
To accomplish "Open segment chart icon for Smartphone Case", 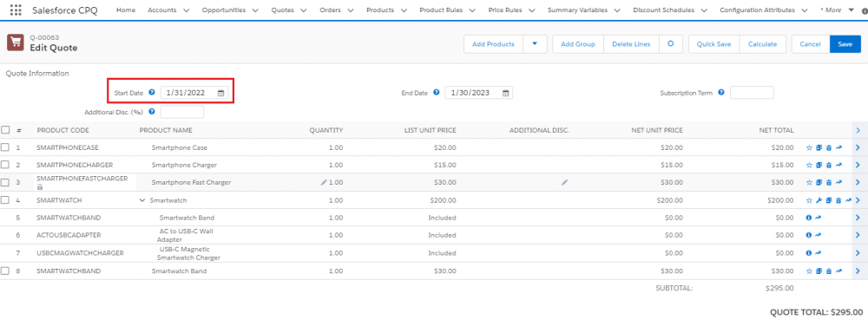I will (838, 147).
